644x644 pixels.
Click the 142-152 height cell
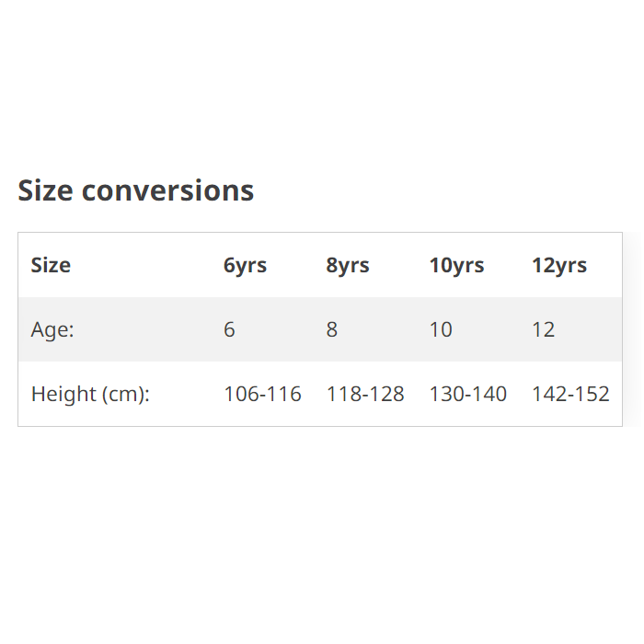click(x=570, y=394)
